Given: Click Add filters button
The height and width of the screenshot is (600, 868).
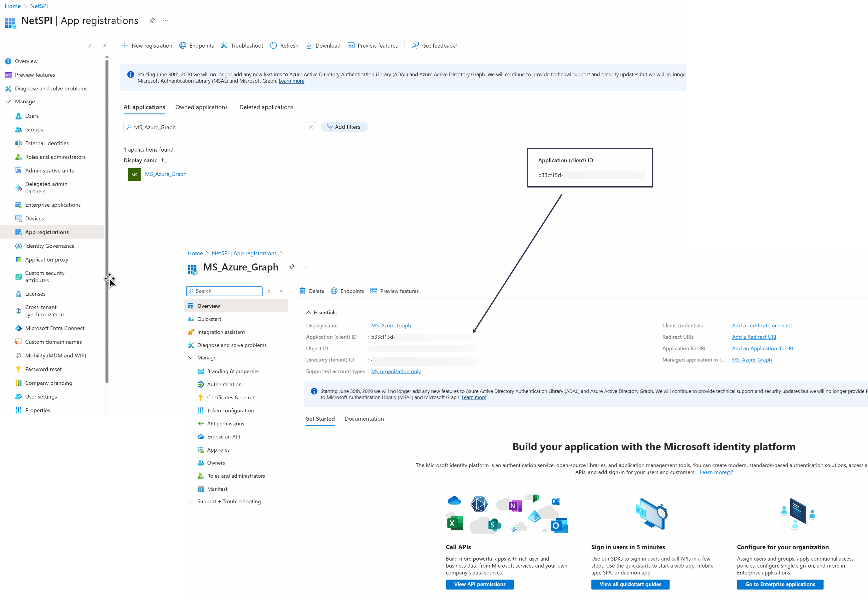Looking at the screenshot, I should 344,127.
